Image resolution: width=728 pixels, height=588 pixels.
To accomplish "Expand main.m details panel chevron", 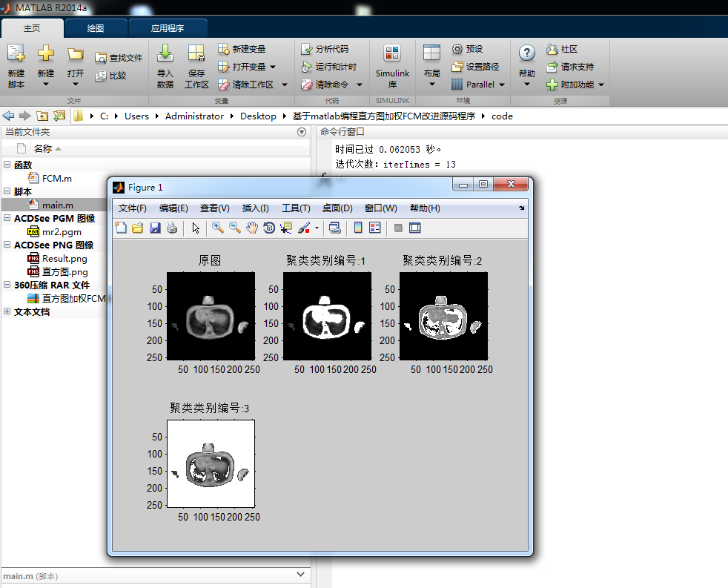I will (x=300, y=575).
